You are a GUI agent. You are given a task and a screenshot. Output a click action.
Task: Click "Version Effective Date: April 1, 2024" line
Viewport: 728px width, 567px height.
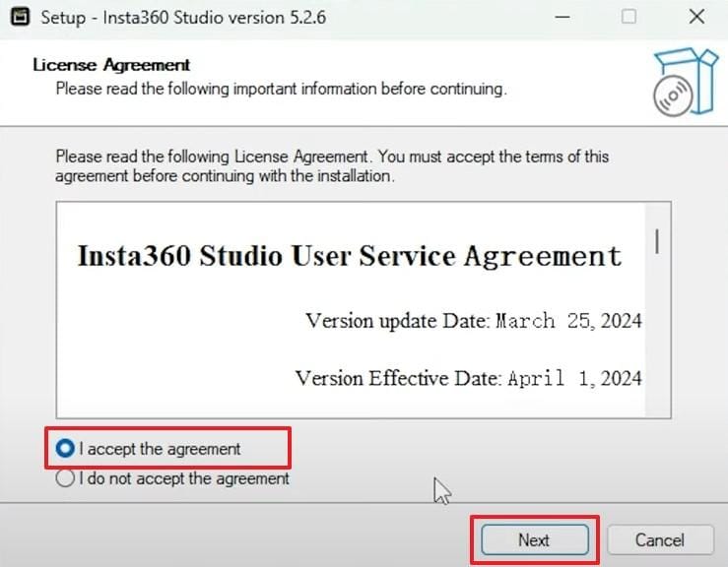coord(469,378)
